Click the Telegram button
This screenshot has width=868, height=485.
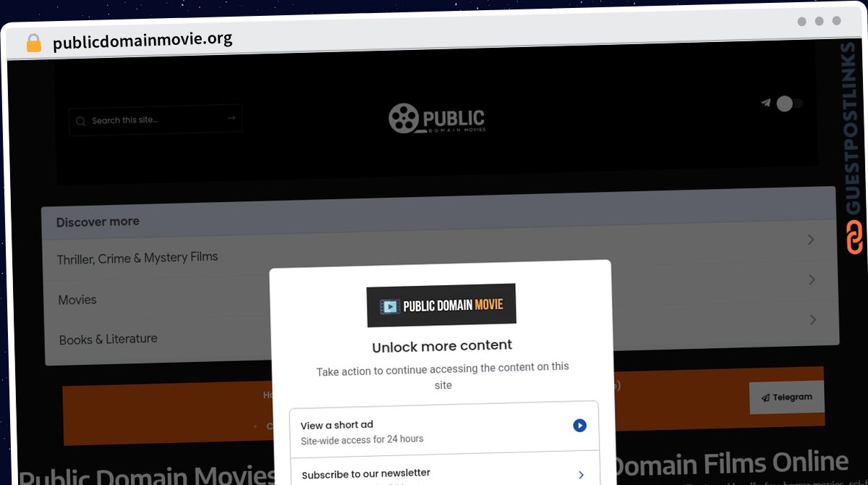pyautogui.click(x=786, y=397)
